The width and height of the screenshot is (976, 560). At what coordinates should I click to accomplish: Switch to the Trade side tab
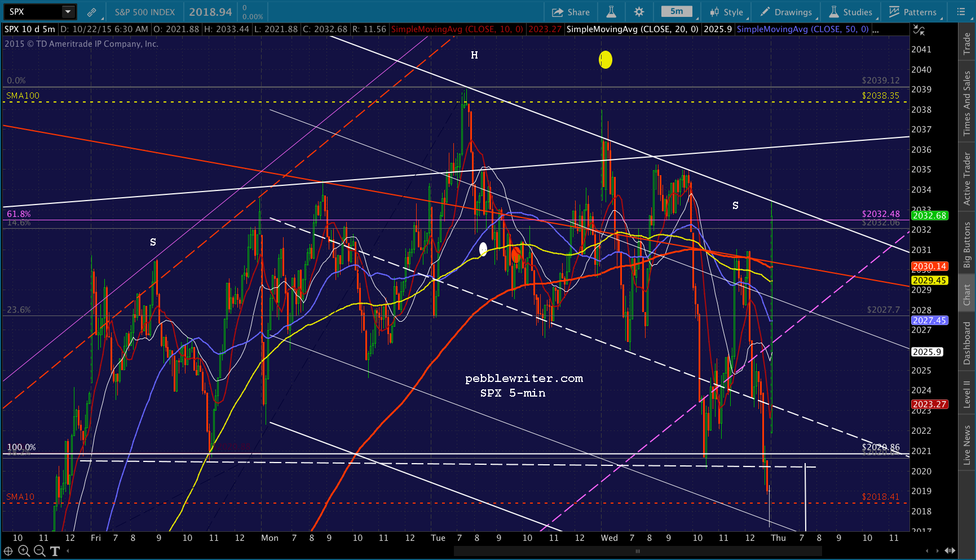(x=967, y=44)
